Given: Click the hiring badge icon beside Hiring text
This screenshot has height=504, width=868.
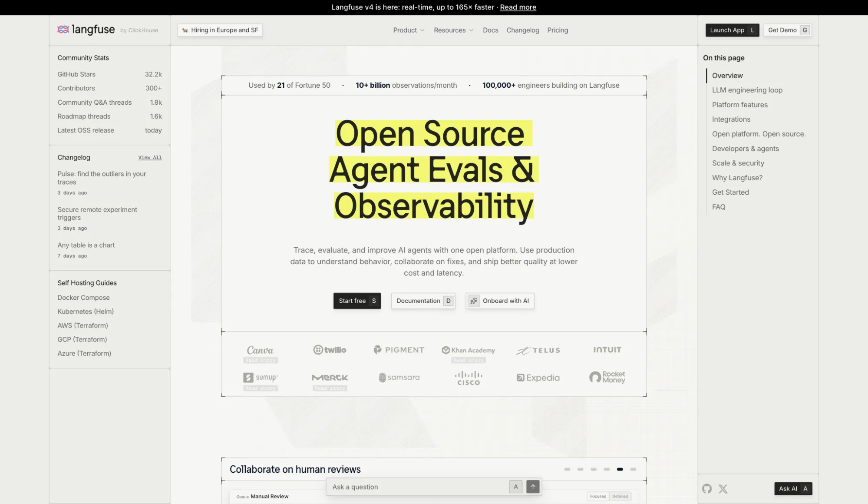Looking at the screenshot, I should pos(185,30).
